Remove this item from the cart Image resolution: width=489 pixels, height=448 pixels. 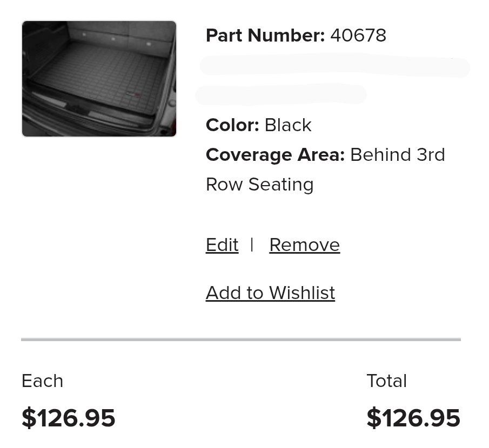(x=304, y=245)
